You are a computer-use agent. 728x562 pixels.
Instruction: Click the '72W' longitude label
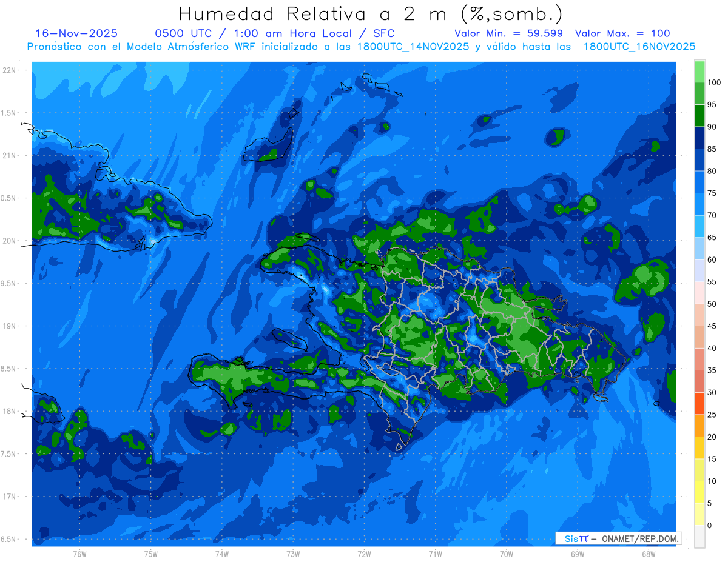pyautogui.click(x=364, y=554)
